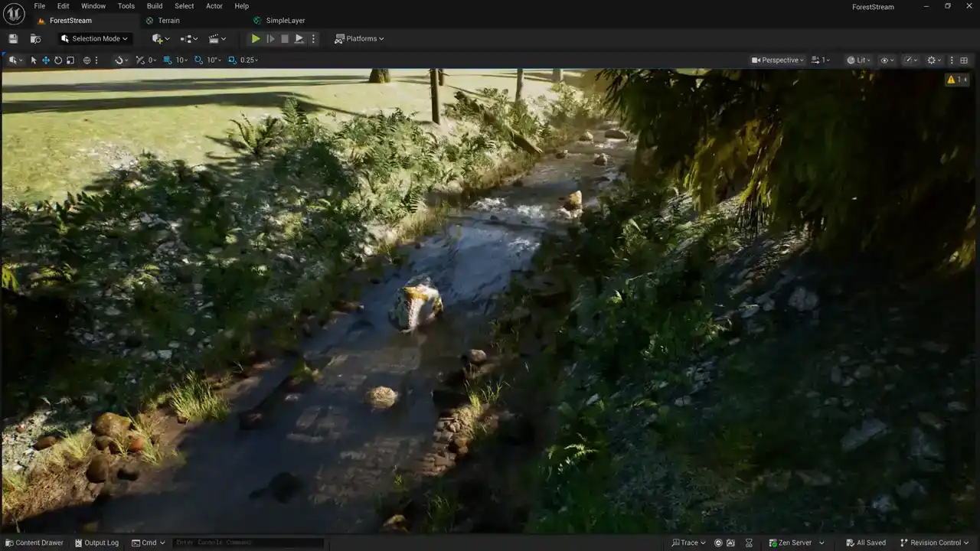Screen dimensions: 980x551
Task: Open the Selection Mode dropdown
Action: tap(95, 38)
